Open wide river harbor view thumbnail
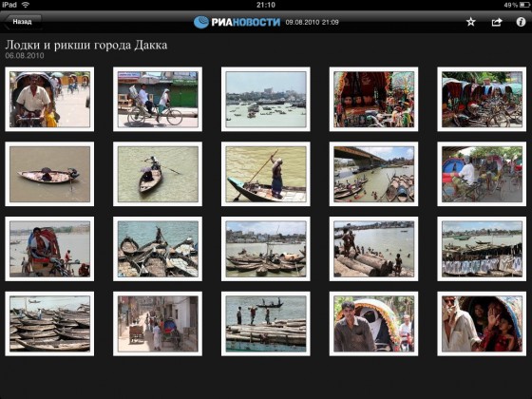 coord(266,99)
